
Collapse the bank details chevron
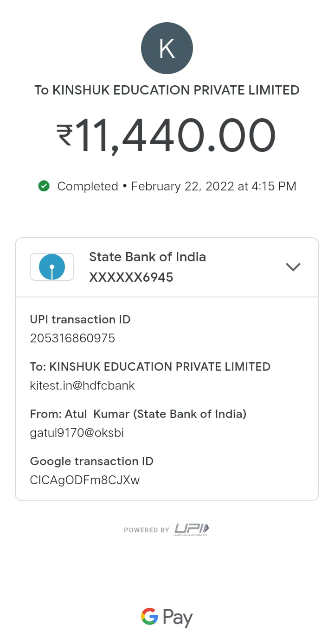click(x=293, y=267)
